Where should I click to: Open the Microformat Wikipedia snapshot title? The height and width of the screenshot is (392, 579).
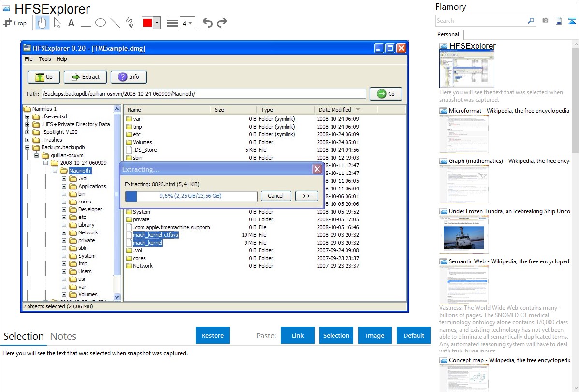coord(509,111)
